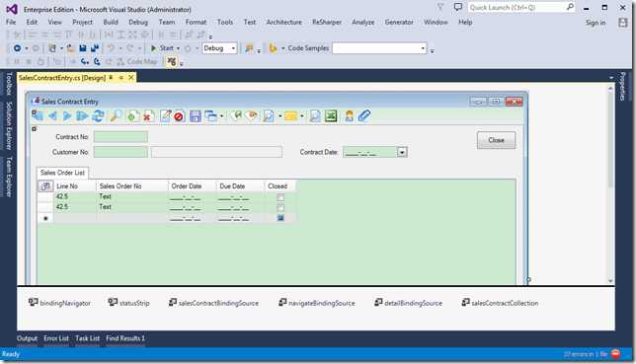Click the refresh icon in form toolbar
The width and height of the screenshot is (636, 364).
tap(98, 116)
